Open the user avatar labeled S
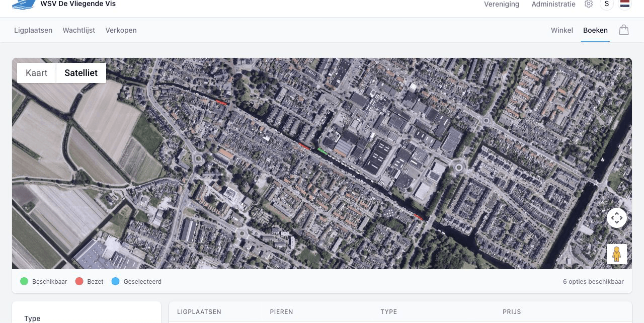644x323 pixels. 607,4
